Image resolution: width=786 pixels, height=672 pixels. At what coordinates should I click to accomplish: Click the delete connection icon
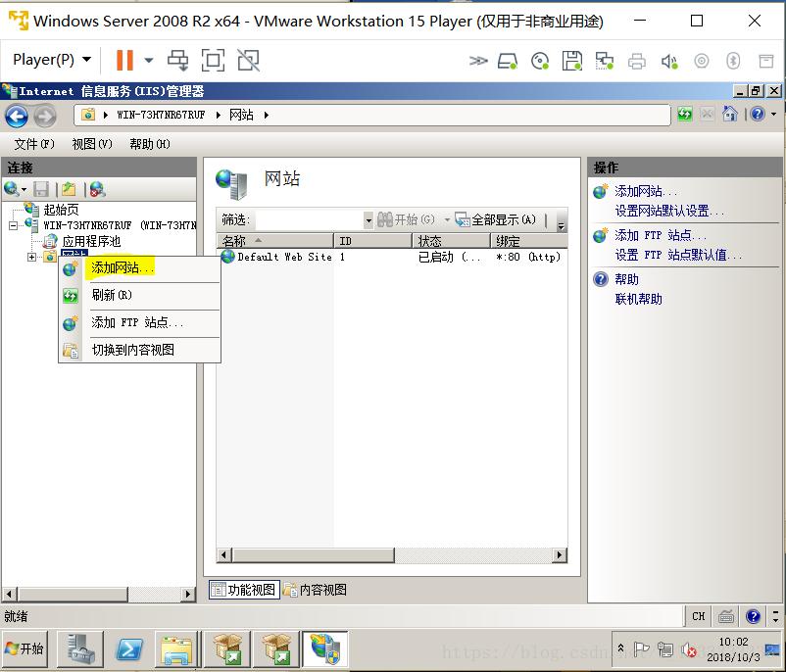click(x=97, y=189)
